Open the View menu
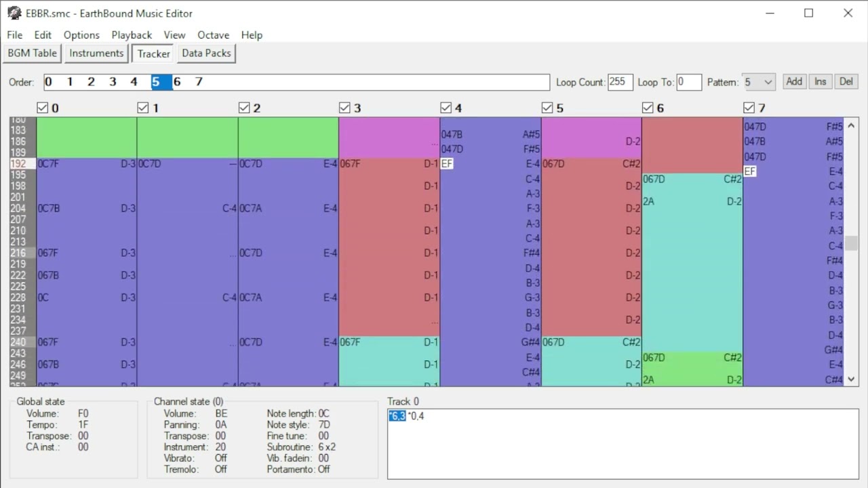868x488 pixels. pos(174,35)
